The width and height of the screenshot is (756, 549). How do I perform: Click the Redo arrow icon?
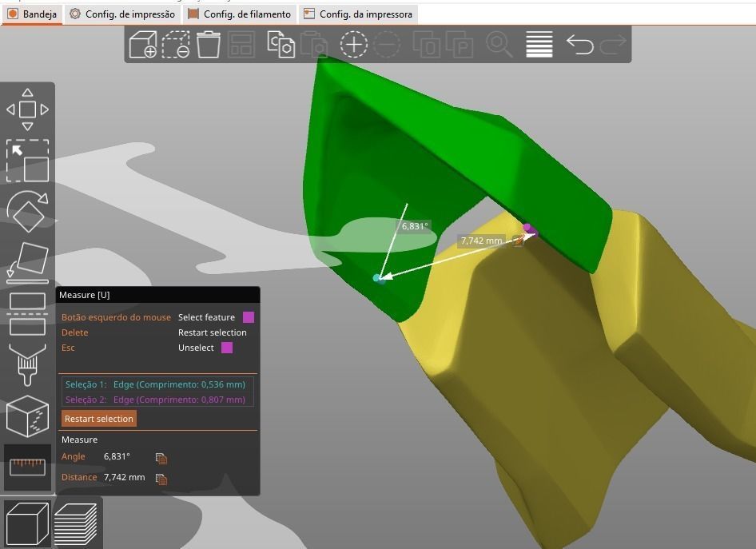point(613,44)
